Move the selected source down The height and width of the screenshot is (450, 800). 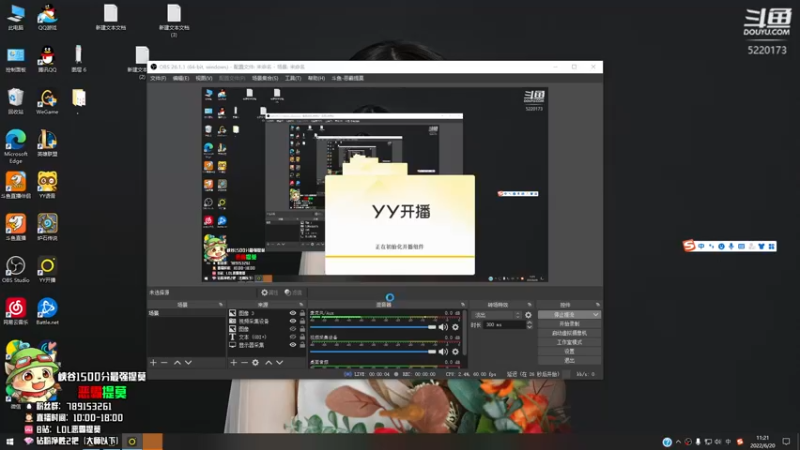point(280,362)
